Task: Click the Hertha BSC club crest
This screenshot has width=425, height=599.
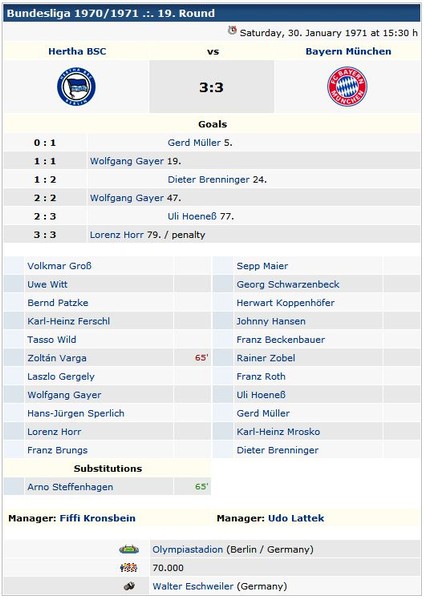Action: [76, 86]
